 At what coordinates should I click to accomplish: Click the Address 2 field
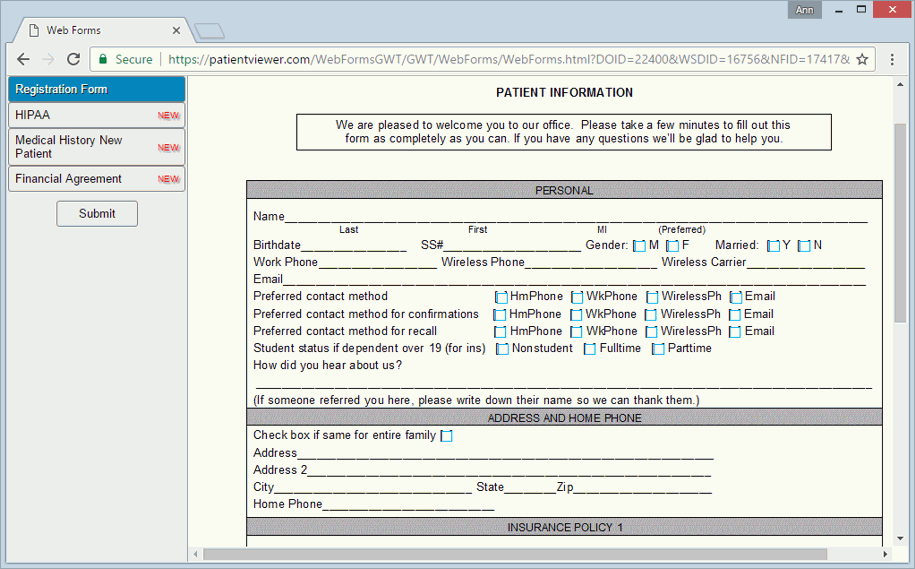509,470
